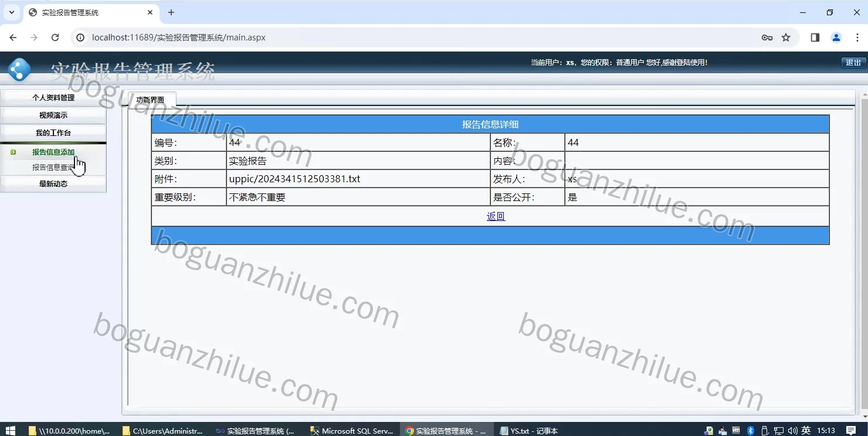Open the volume control in system tray
The width and height of the screenshot is (868, 436).
[x=792, y=431]
